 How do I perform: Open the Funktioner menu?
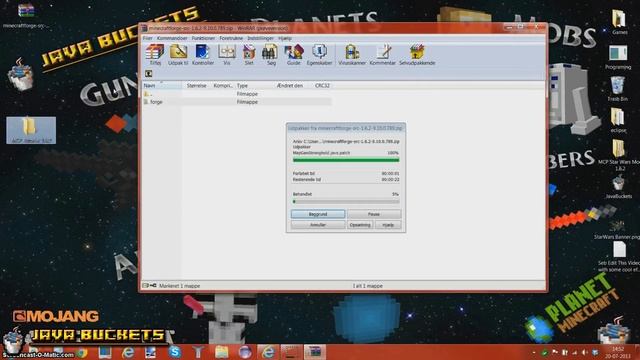(x=203, y=38)
